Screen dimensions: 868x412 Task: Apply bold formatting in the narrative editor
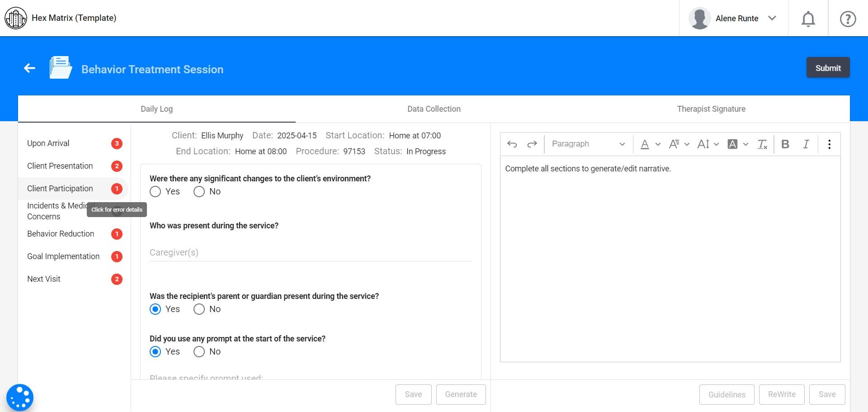(x=785, y=144)
